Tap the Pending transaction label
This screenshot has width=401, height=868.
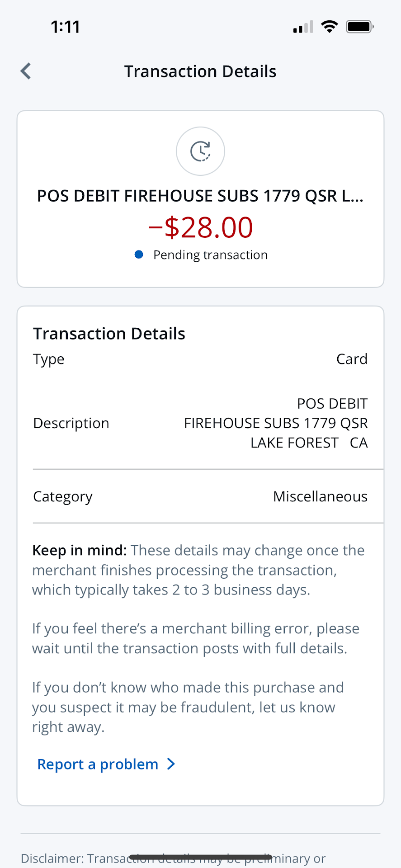tap(210, 255)
